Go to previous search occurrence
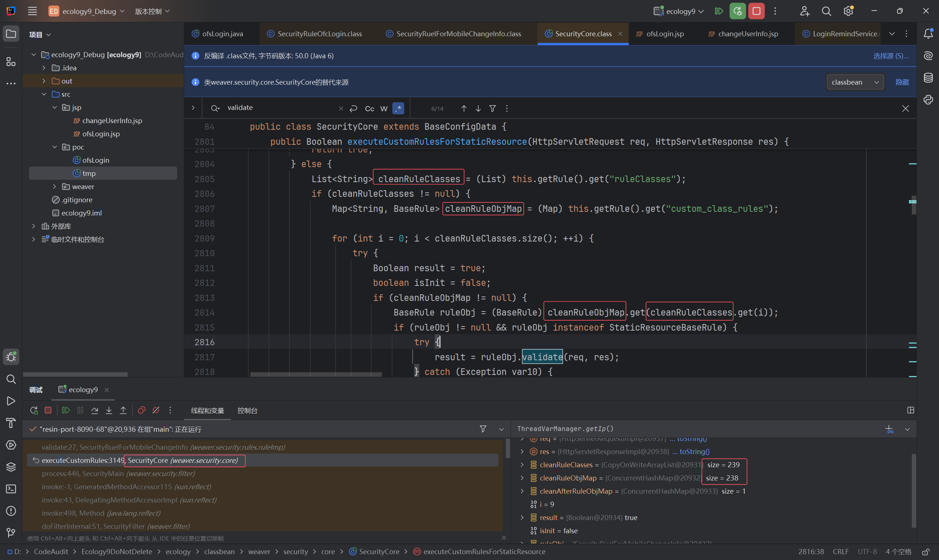The width and height of the screenshot is (939, 560). 464,109
